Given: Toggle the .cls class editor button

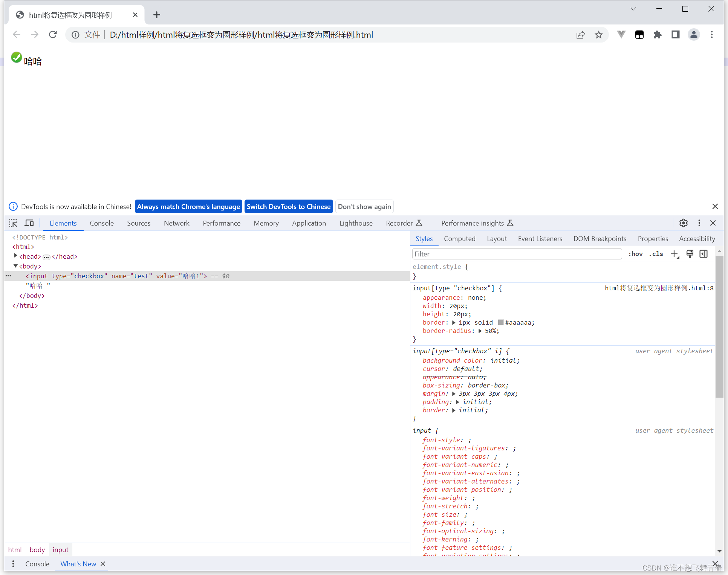Looking at the screenshot, I should coord(656,254).
